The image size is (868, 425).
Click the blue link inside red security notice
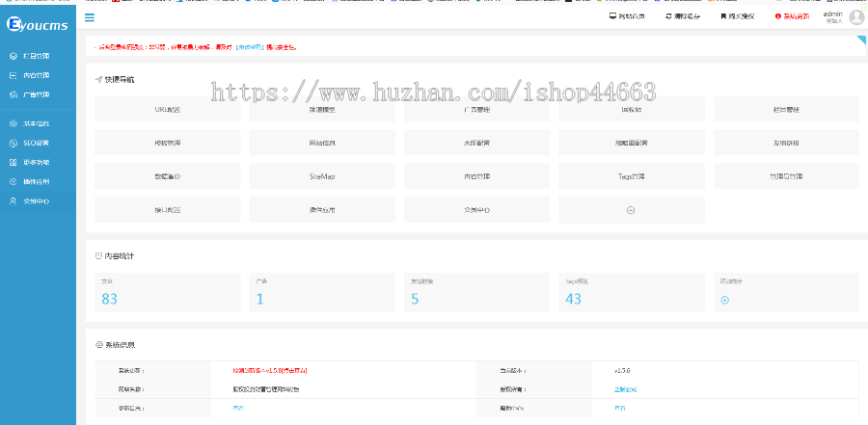tap(249, 47)
